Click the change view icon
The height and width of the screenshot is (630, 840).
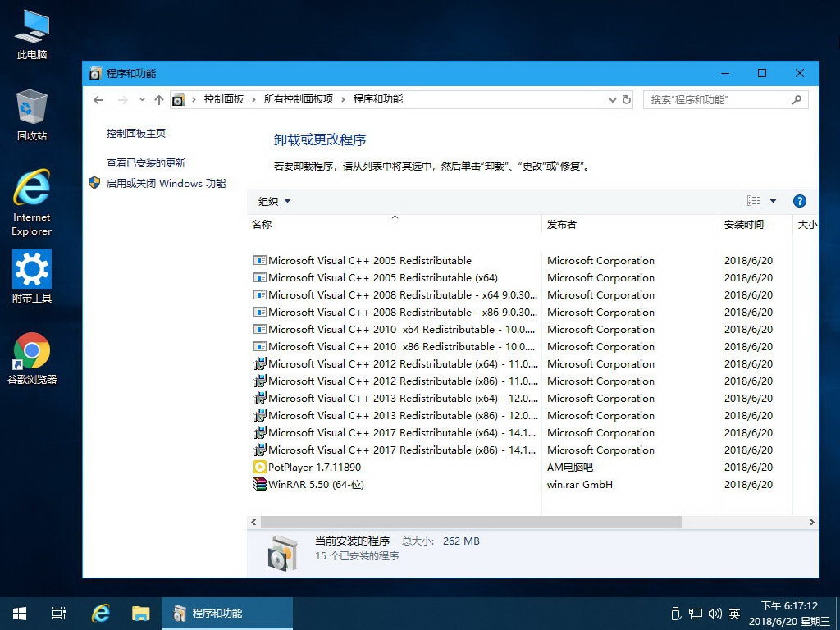point(754,201)
